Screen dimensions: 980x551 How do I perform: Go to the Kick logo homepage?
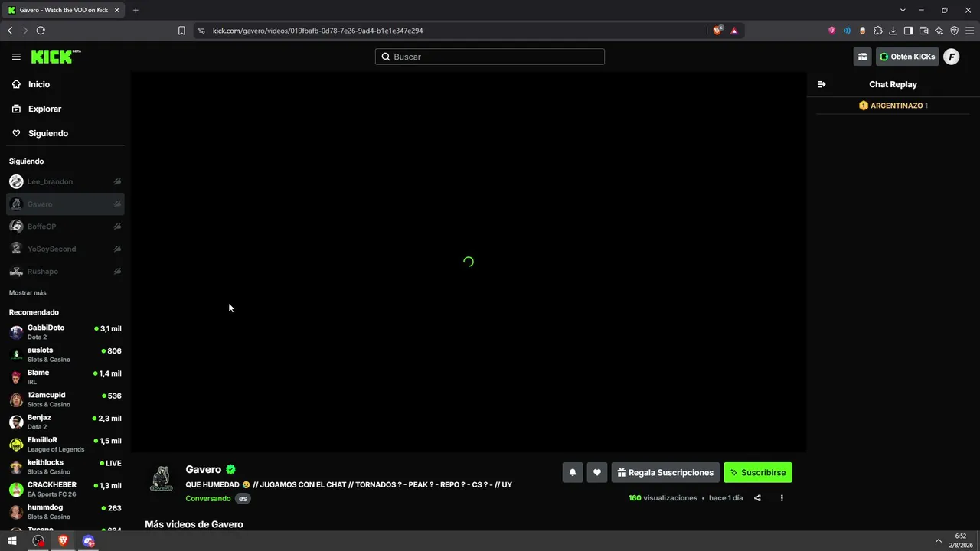56,57
